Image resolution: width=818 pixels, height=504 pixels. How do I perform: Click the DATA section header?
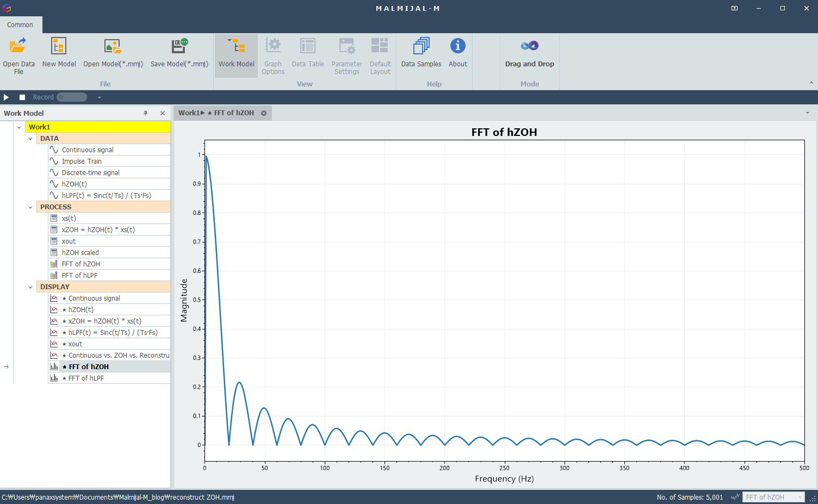click(x=103, y=139)
